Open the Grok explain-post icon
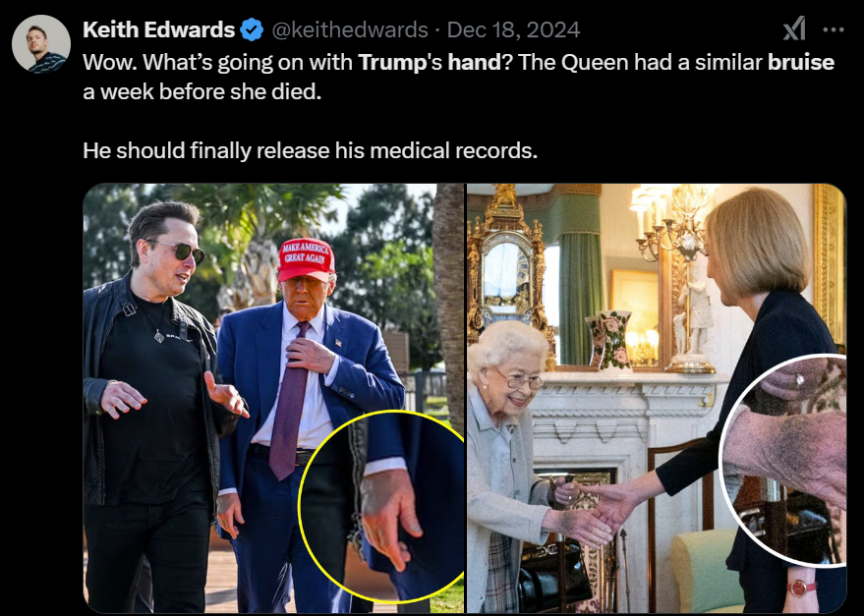The image size is (864, 616). (x=794, y=28)
